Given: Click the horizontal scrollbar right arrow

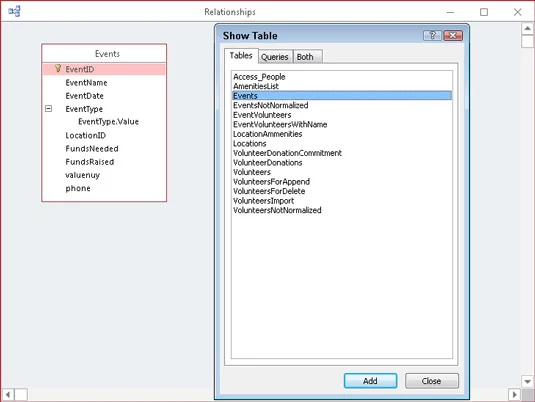Looking at the screenshot, I should click(514, 394).
